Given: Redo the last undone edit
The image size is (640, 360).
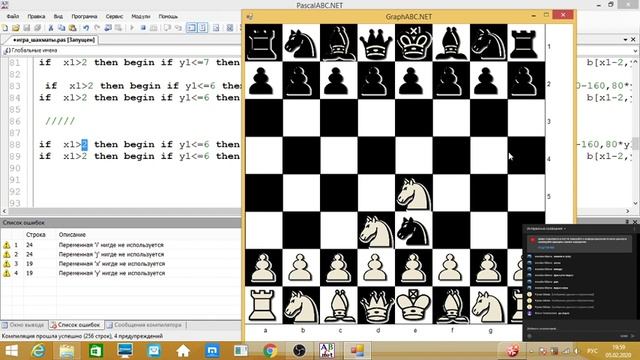Looking at the screenshot, I should pyautogui.click(x=97, y=28).
